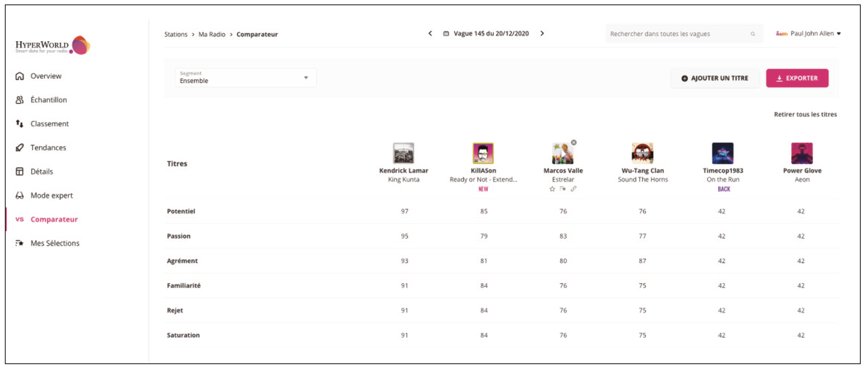Focus the search all waves field
Screen dimensions: 868x369
pyautogui.click(x=679, y=34)
